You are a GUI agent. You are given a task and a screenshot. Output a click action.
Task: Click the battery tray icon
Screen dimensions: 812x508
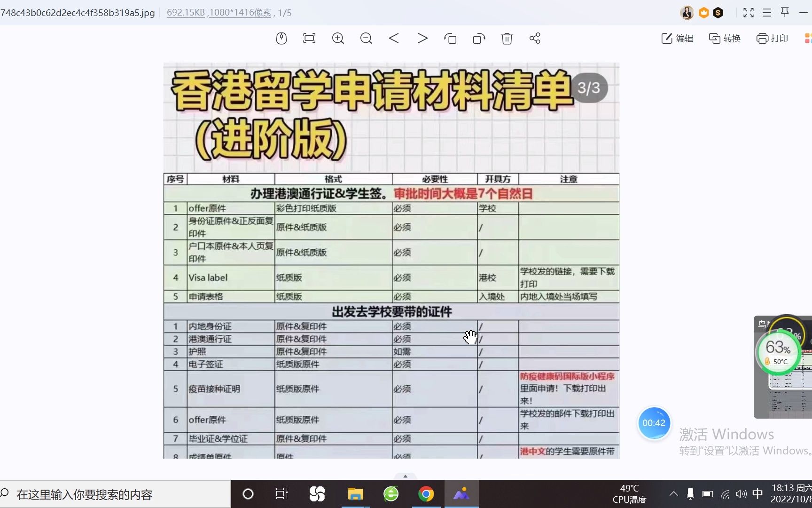click(708, 494)
